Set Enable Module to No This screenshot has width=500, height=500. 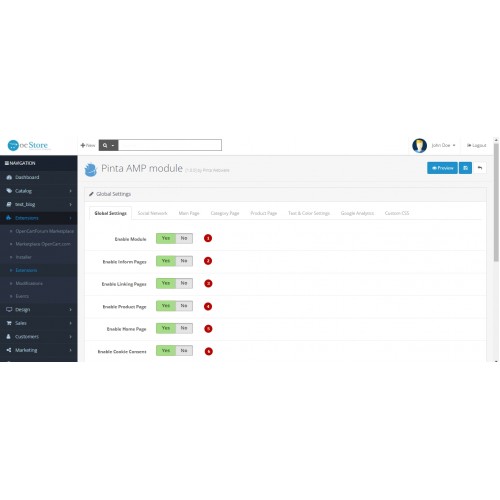(x=184, y=238)
